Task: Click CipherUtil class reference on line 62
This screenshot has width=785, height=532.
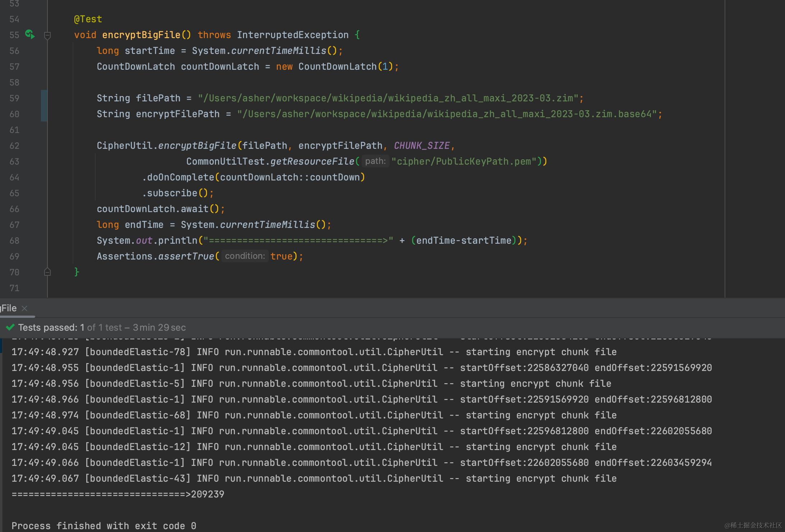Action: pyautogui.click(x=124, y=146)
